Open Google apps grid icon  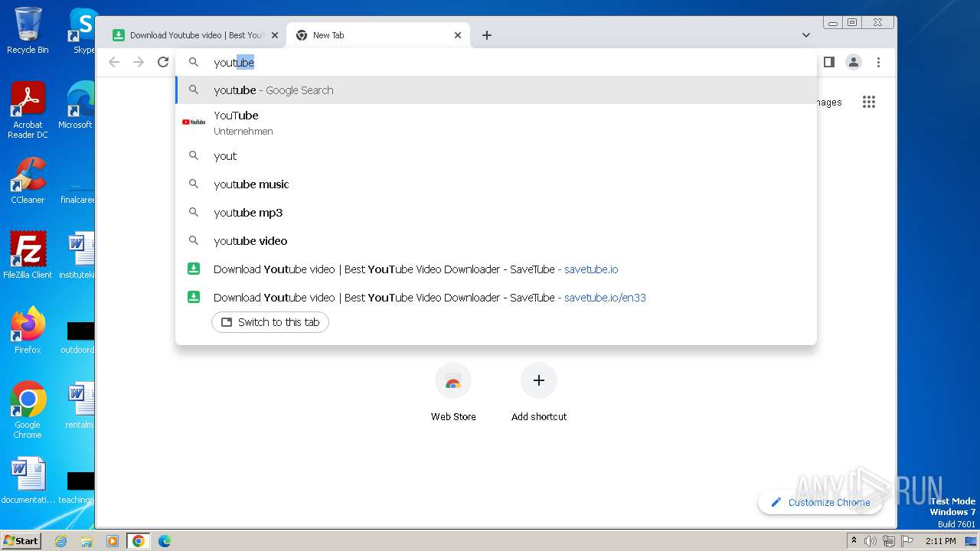[869, 102]
